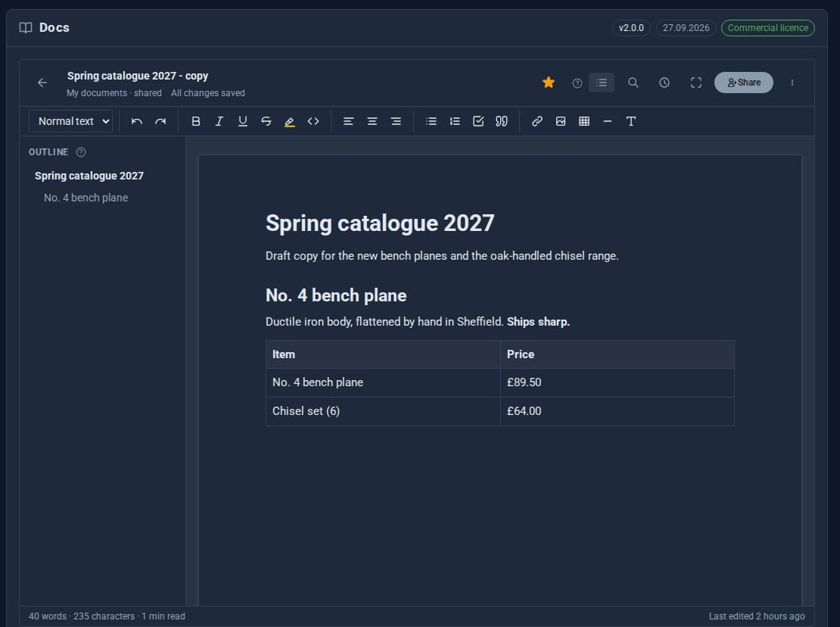Open search with the magnifier icon
Image resolution: width=840 pixels, height=627 pixels.
(x=633, y=83)
